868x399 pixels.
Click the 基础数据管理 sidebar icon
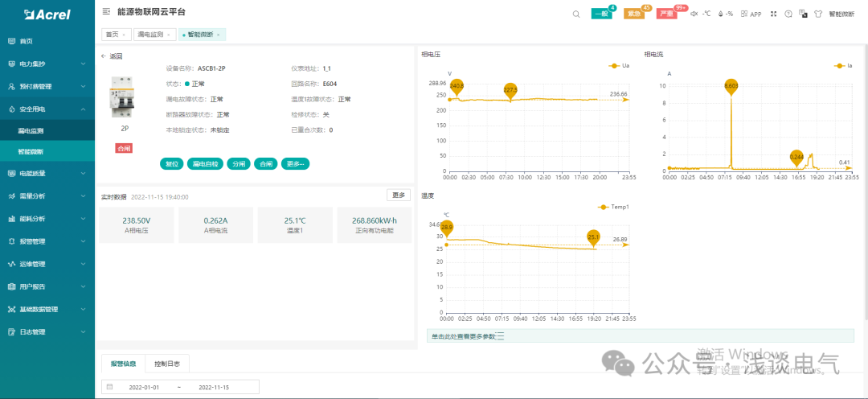point(11,309)
